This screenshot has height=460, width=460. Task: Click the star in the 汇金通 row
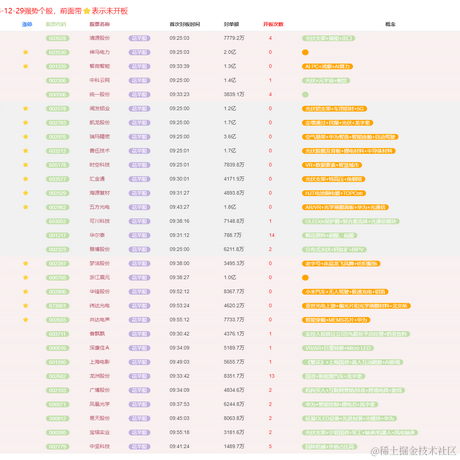tap(26, 179)
